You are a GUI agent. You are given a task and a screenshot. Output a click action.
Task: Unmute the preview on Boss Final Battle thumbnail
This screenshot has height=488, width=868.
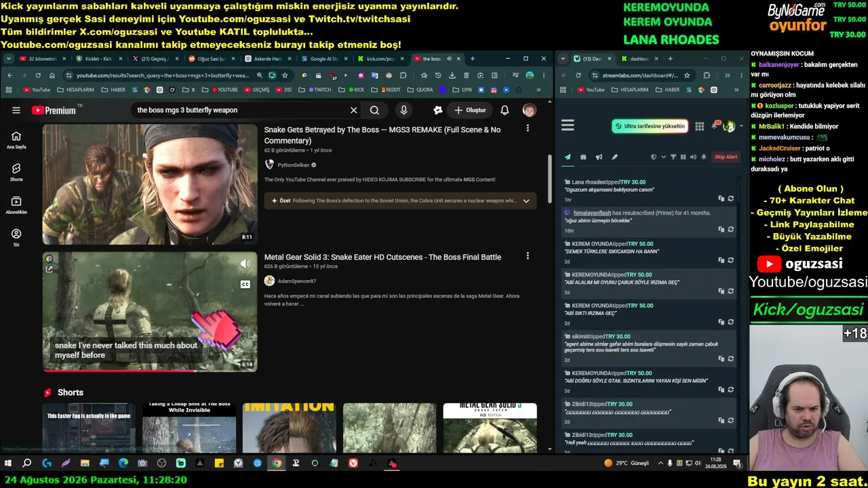coord(245,264)
